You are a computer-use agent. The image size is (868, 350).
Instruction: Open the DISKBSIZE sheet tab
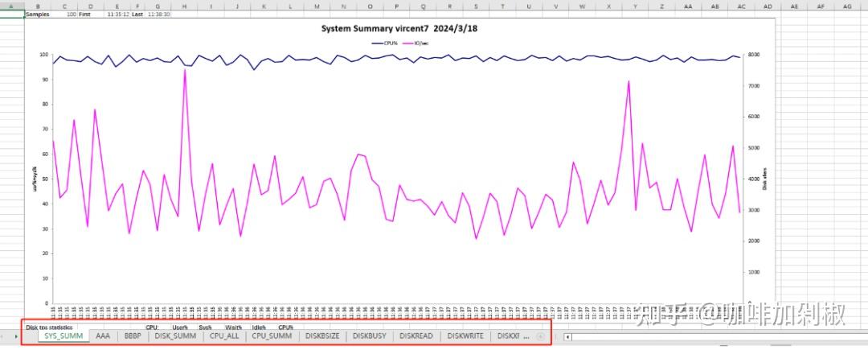[322, 336]
